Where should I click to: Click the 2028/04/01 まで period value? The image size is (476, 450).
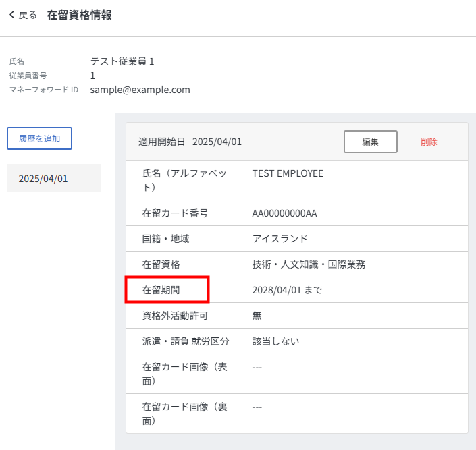coord(287,290)
